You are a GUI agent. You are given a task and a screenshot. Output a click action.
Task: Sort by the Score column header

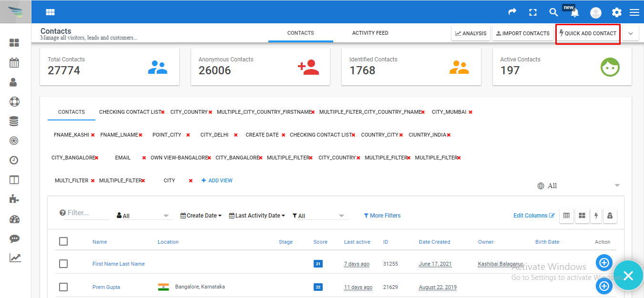point(320,242)
